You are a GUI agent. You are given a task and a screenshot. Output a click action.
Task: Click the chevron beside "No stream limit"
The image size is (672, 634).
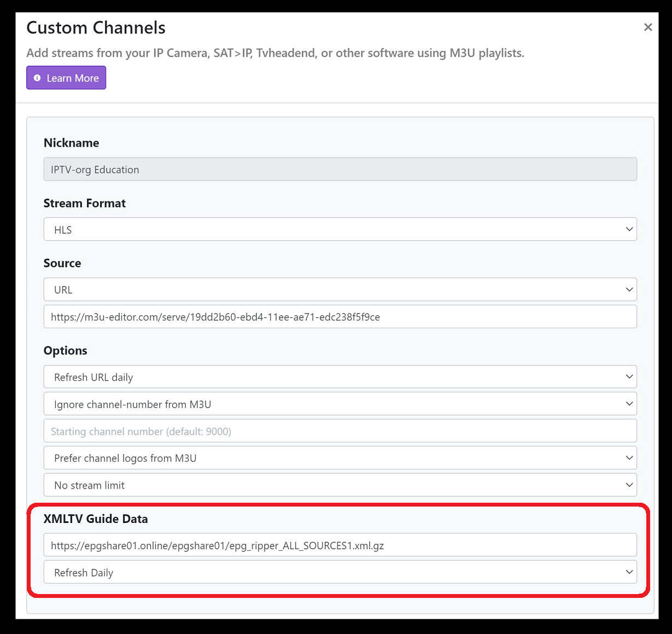[629, 485]
